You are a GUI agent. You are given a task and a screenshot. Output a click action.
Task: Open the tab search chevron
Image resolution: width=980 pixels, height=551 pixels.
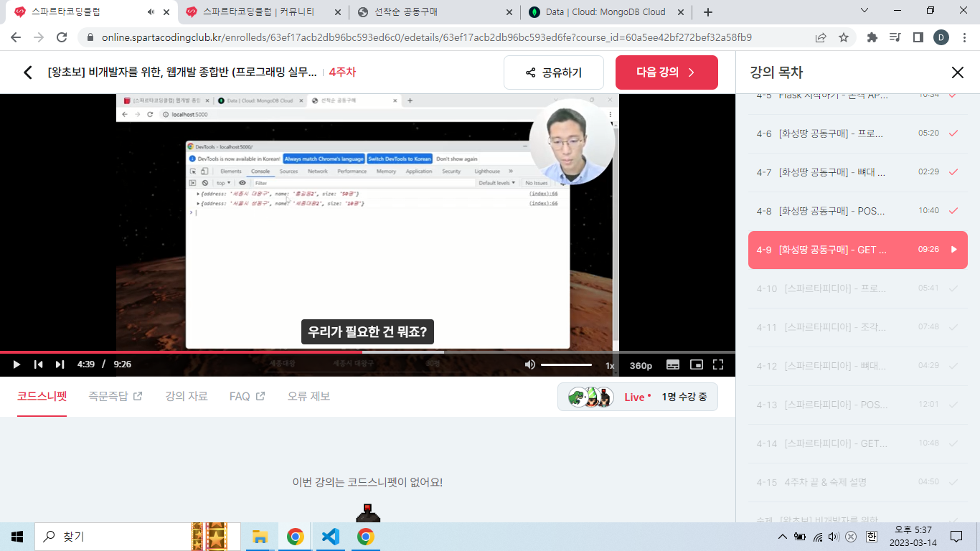click(x=864, y=11)
